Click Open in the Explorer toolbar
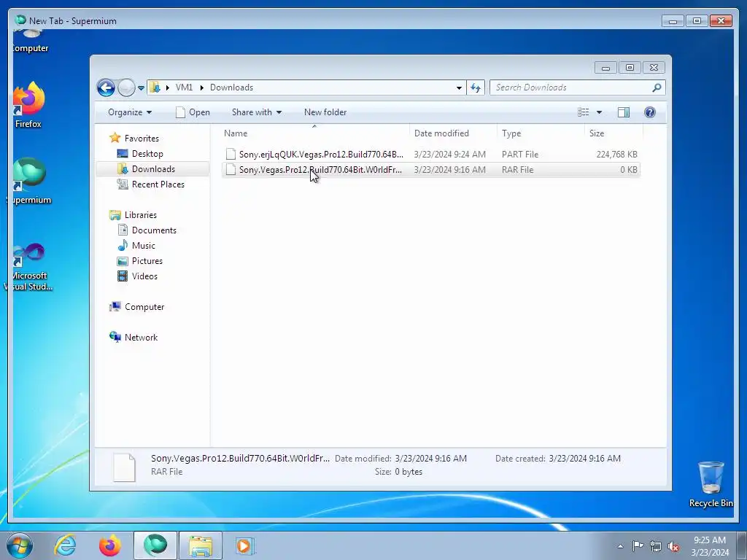Screen dimensions: 747x560 193,112
